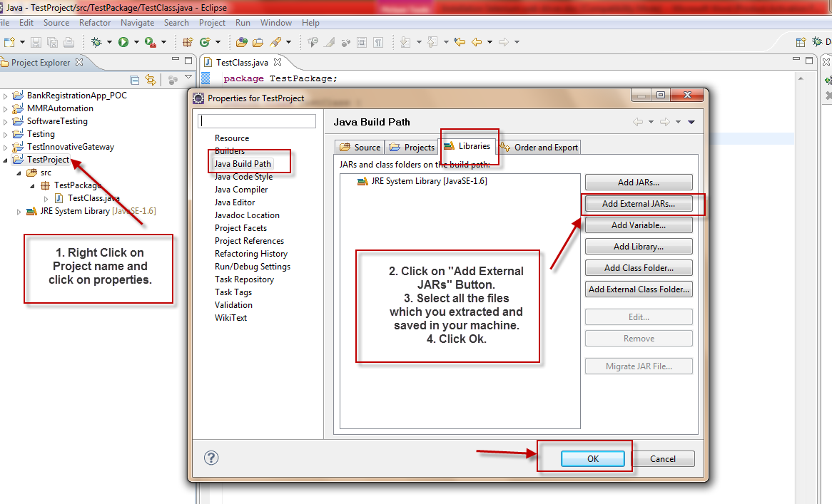Select Run/Debug Settings in properties list
Screen dimensions: 832x504
point(252,267)
